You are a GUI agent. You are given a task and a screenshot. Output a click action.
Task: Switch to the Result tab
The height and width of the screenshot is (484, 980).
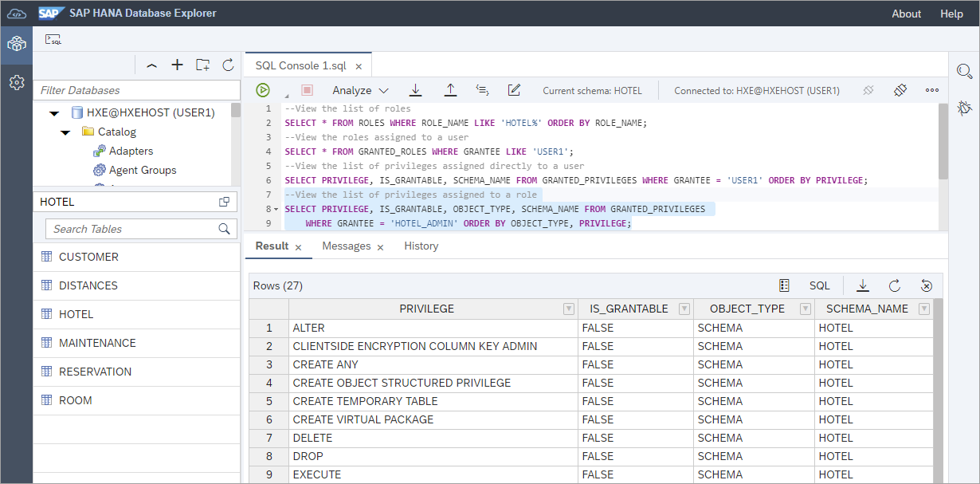272,246
